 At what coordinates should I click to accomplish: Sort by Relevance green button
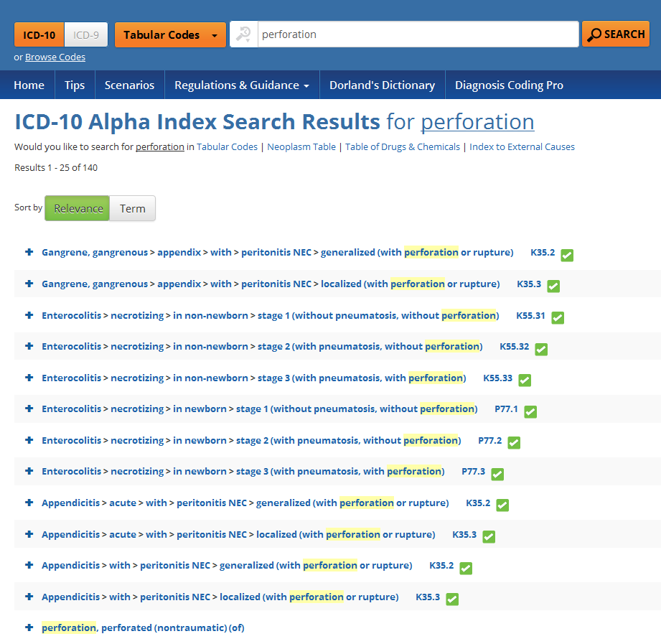(78, 209)
